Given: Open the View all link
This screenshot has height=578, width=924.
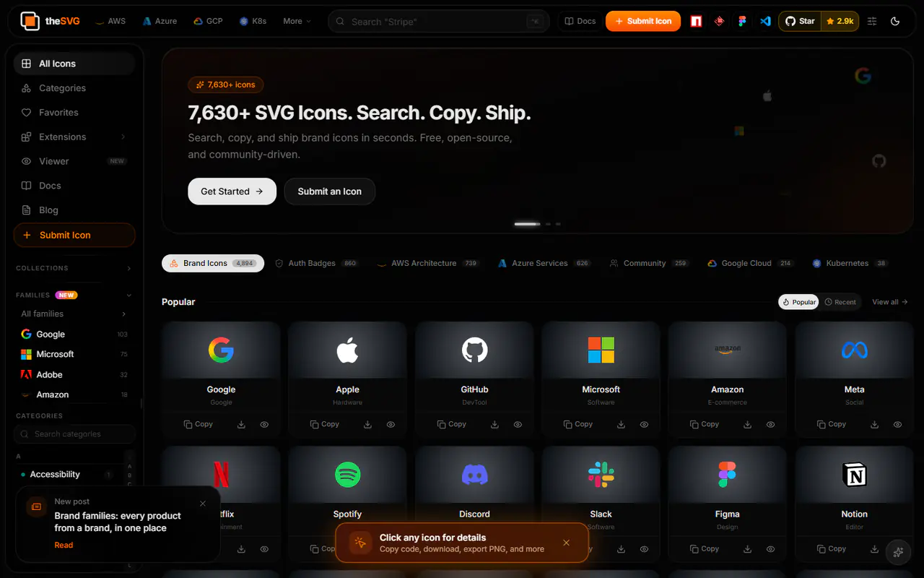Looking at the screenshot, I should click(890, 302).
